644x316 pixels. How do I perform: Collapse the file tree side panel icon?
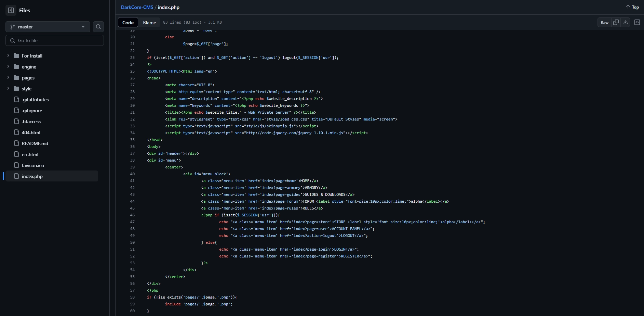point(11,10)
